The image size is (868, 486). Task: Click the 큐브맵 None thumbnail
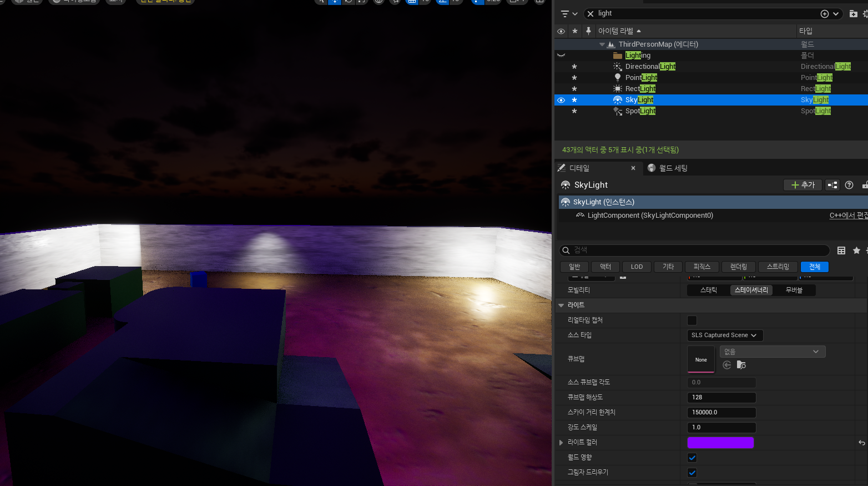tap(701, 359)
